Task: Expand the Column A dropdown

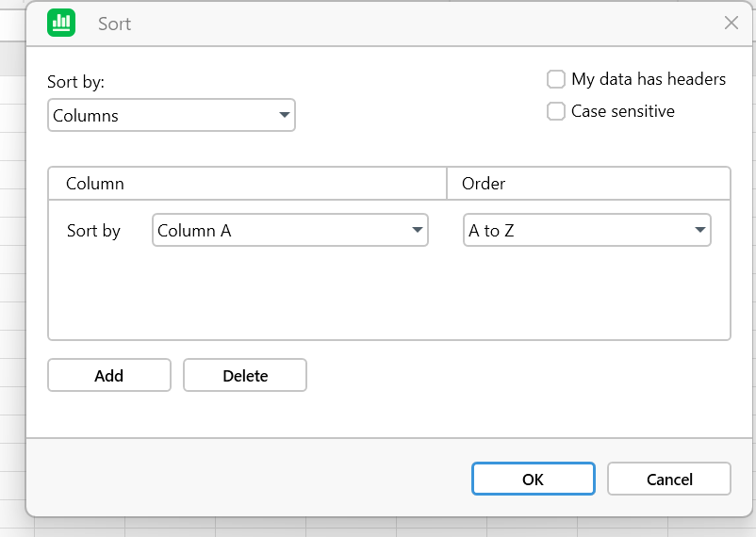Action: pos(289,231)
